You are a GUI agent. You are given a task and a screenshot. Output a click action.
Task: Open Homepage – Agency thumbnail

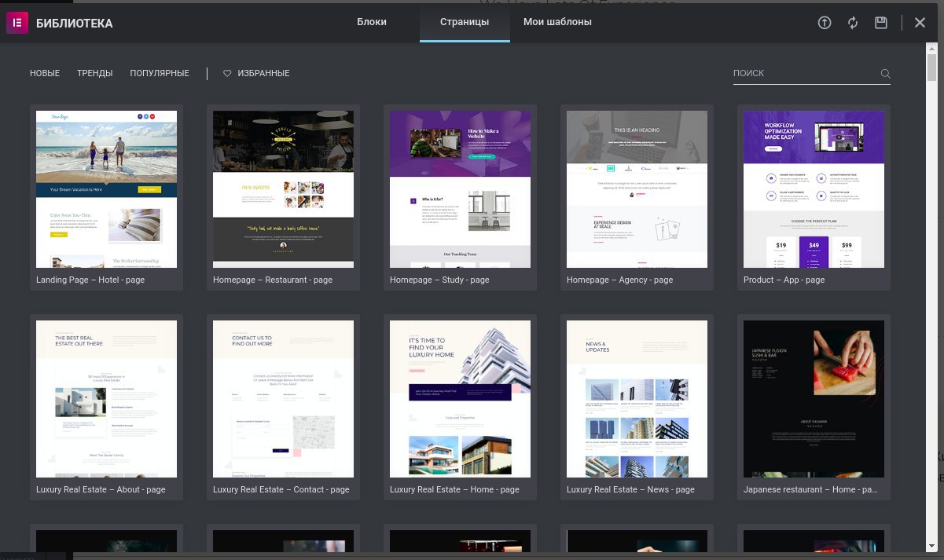(637, 189)
